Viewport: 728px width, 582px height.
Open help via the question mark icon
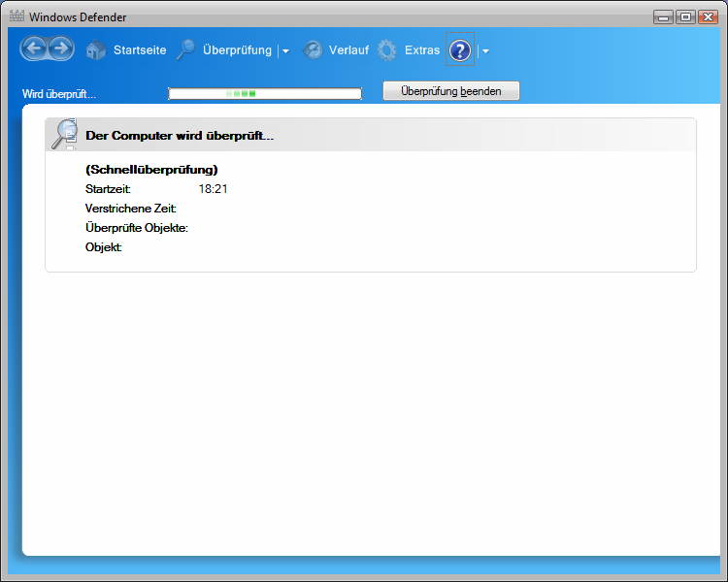[x=460, y=50]
